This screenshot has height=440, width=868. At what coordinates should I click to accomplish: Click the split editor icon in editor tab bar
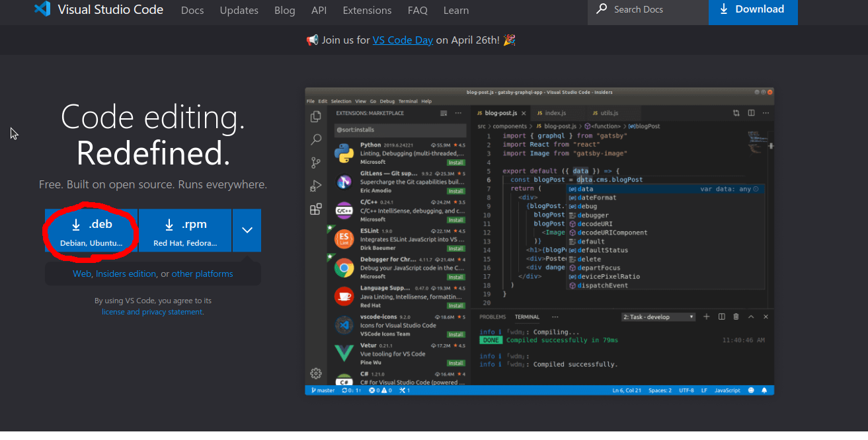752,113
